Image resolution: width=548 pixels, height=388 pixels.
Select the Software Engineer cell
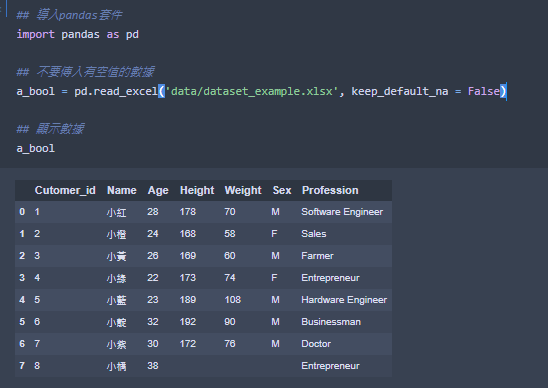pos(342,212)
